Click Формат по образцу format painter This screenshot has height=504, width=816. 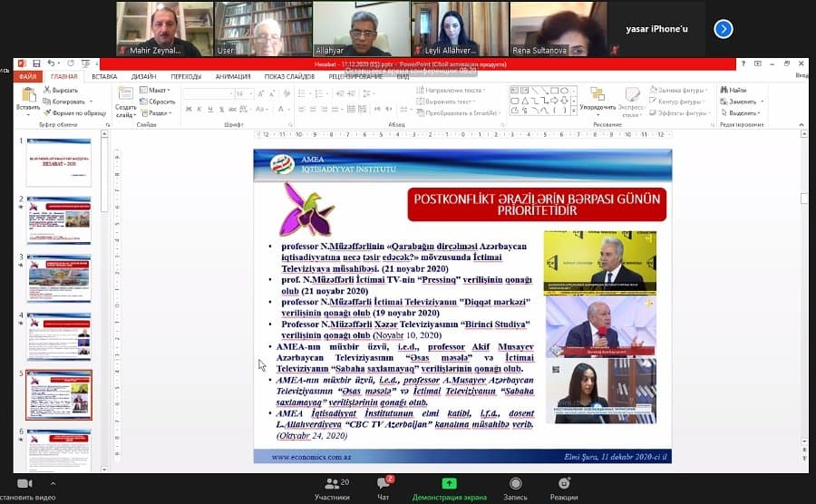tap(75, 113)
